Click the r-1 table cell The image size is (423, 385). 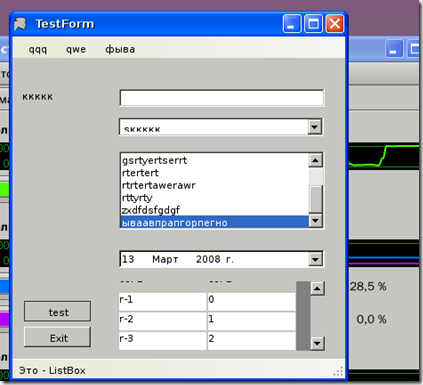[162, 302]
